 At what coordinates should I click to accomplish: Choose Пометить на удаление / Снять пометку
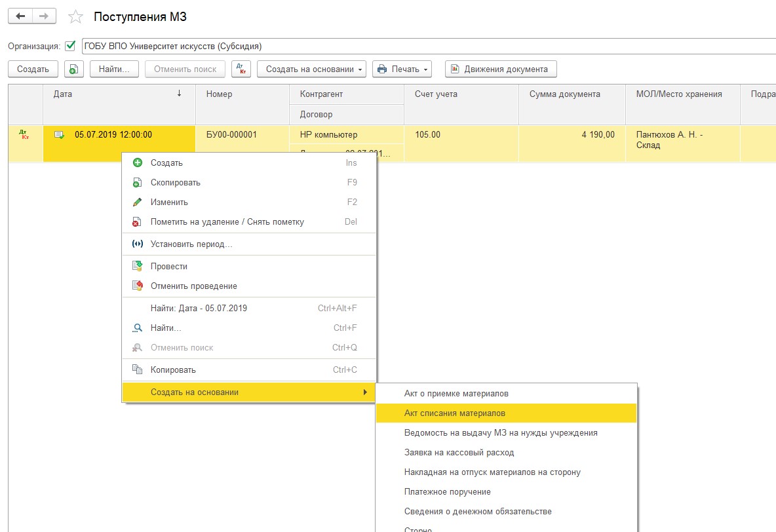(x=227, y=222)
